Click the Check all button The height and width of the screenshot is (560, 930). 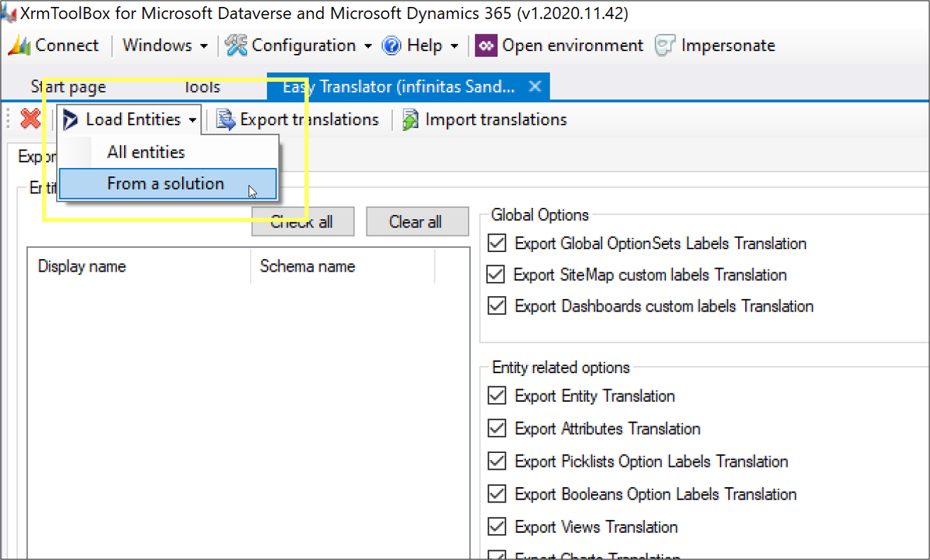[x=303, y=222]
